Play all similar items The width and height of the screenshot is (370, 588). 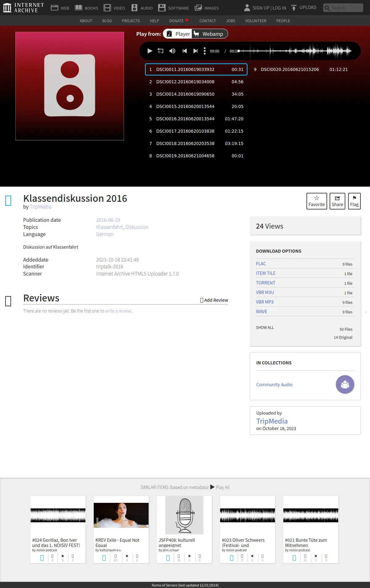point(220,487)
